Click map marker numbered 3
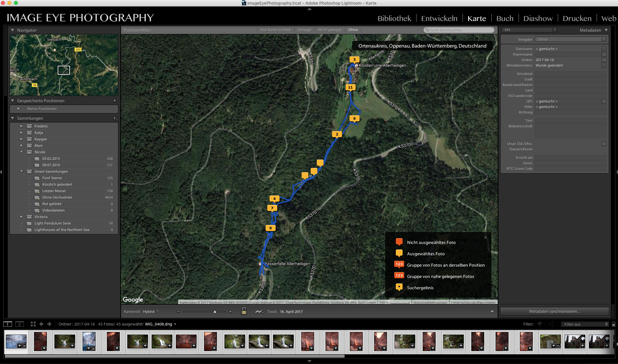The image size is (618, 364). (x=354, y=60)
